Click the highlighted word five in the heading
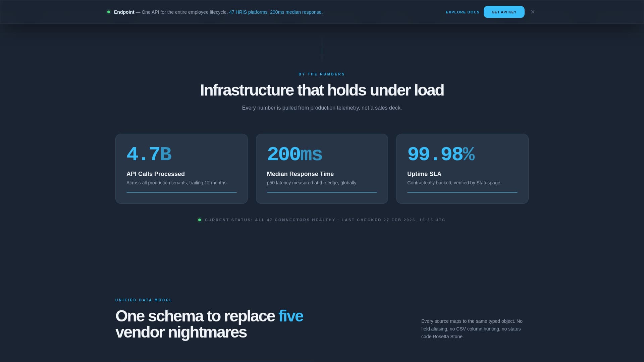Screen dimensions: 644x362 [291, 315]
